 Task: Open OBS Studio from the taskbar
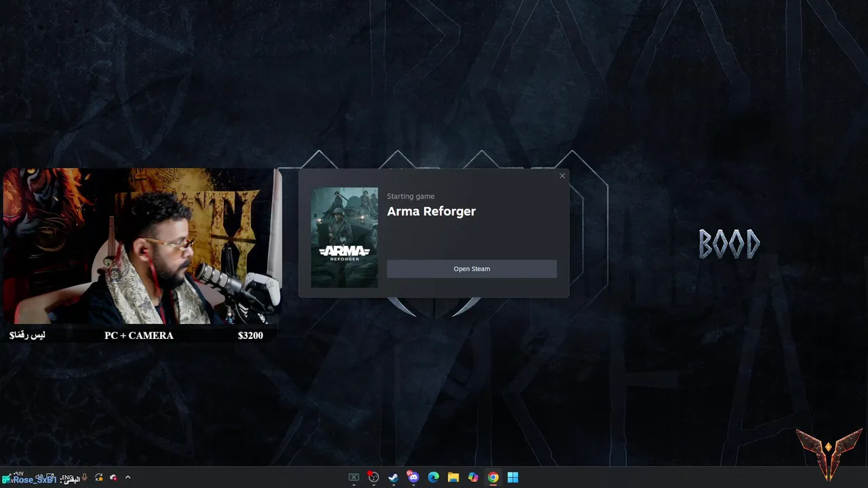(x=374, y=477)
